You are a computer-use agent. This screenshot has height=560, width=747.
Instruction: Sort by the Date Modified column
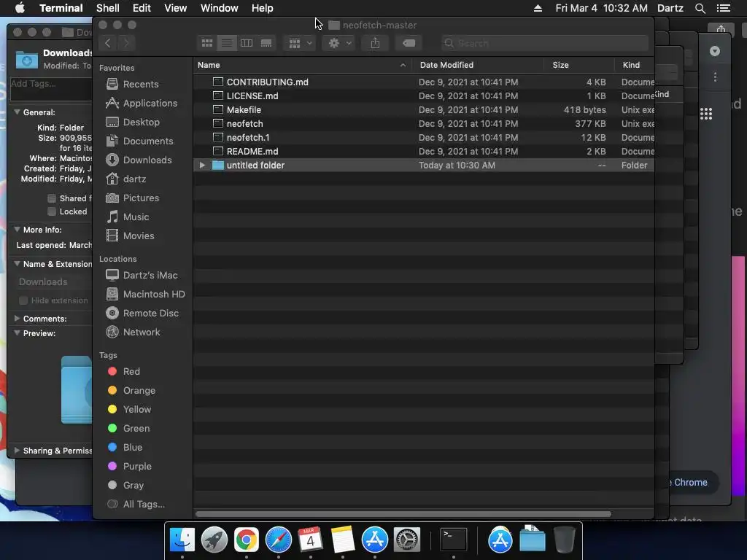(478, 65)
